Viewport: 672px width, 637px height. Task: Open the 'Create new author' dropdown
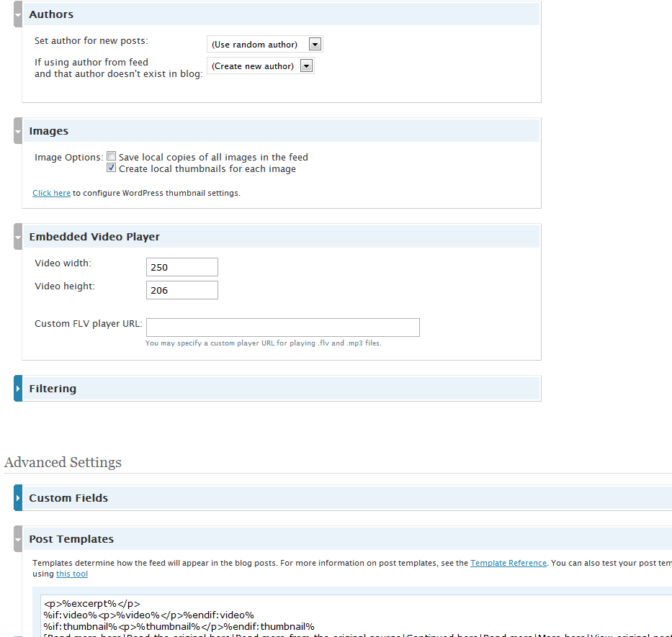coord(260,66)
